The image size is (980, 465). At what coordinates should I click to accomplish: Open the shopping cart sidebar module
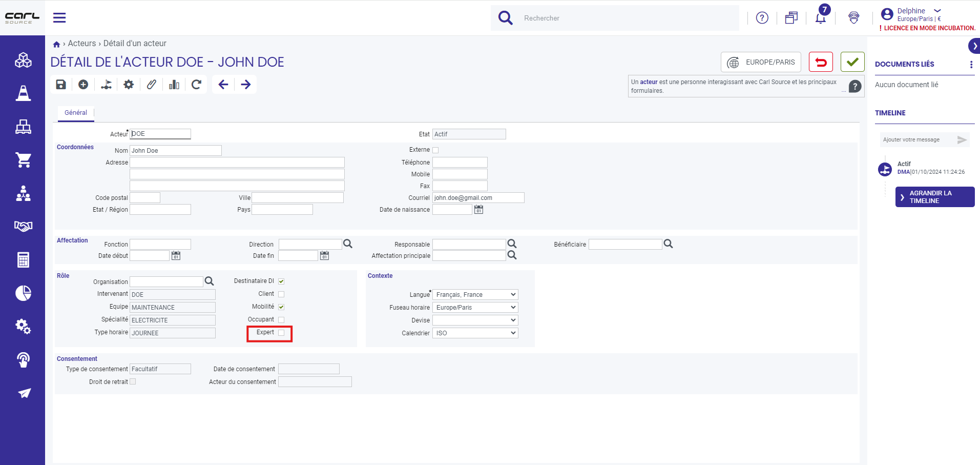click(x=23, y=160)
